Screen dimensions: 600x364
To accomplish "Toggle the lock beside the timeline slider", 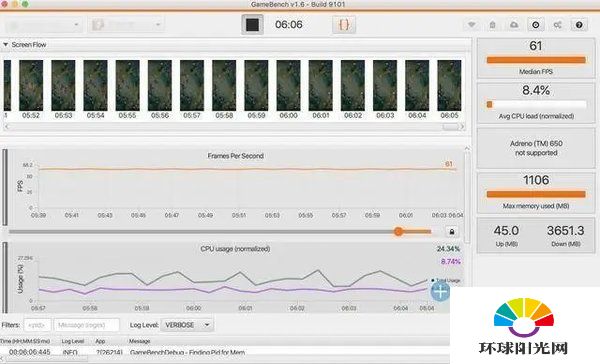I will (x=452, y=232).
